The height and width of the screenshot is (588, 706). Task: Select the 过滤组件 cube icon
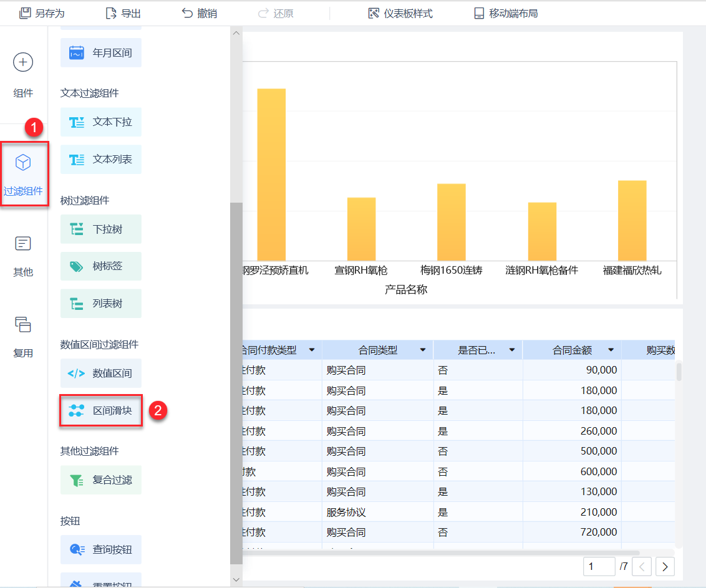pyautogui.click(x=23, y=162)
